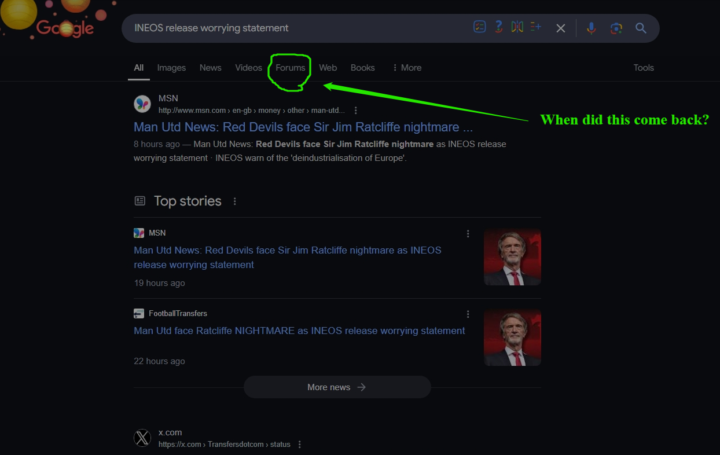Open options menu beside msn.com URL
This screenshot has height=455, width=720.
(x=355, y=110)
